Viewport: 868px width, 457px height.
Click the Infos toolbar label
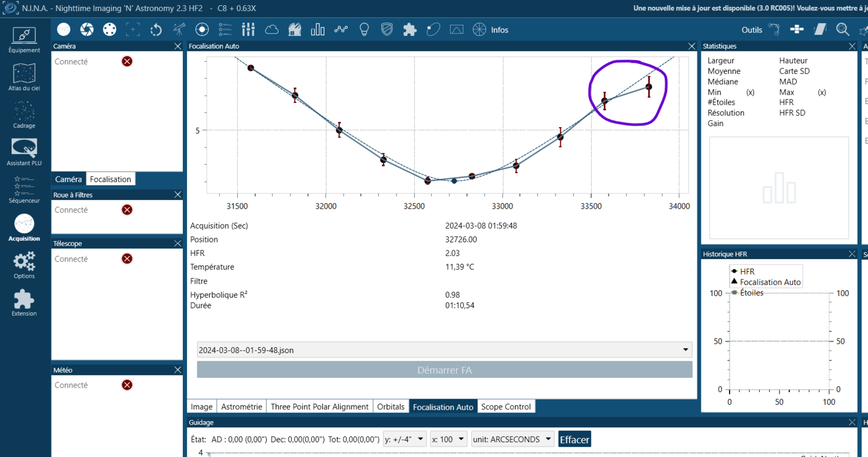click(x=499, y=30)
